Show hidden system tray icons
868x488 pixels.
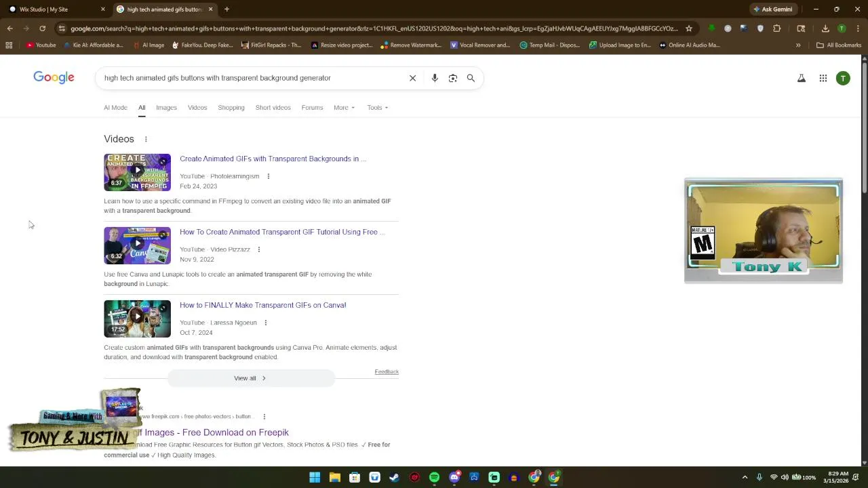click(x=745, y=477)
